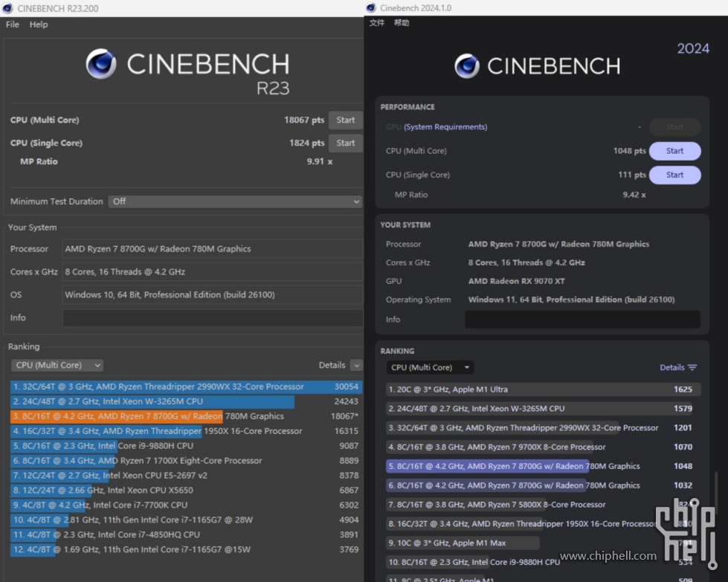Viewport: 728px width, 582px height.
Task: Select Threadripper 1950X row scoring 16315
Action: pyautogui.click(x=186, y=431)
